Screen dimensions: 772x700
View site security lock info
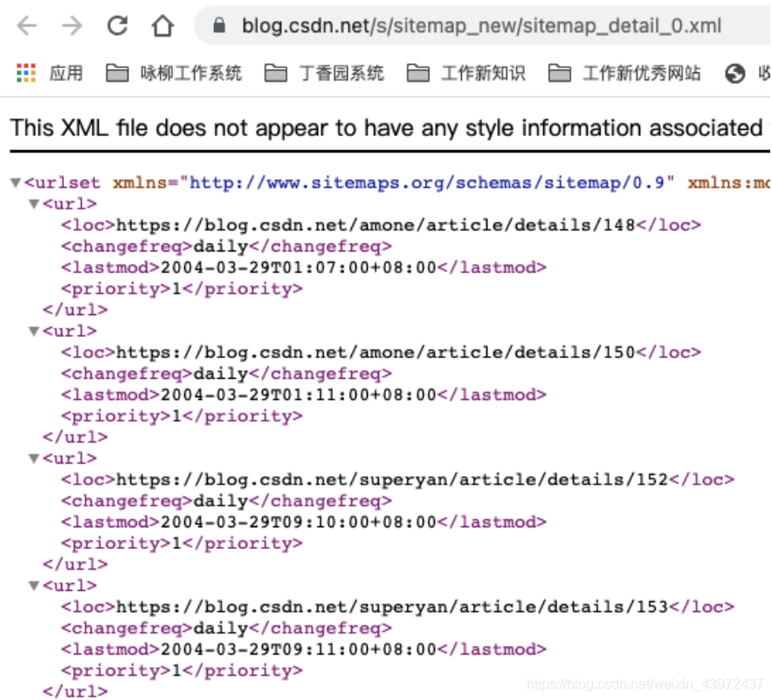tap(219, 25)
